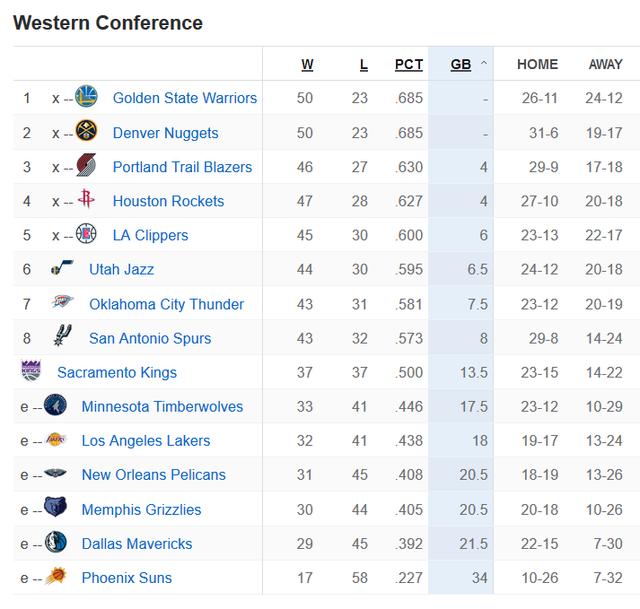640x609 pixels.
Task: Visit the Dallas Mavericks team link
Action: point(137,544)
